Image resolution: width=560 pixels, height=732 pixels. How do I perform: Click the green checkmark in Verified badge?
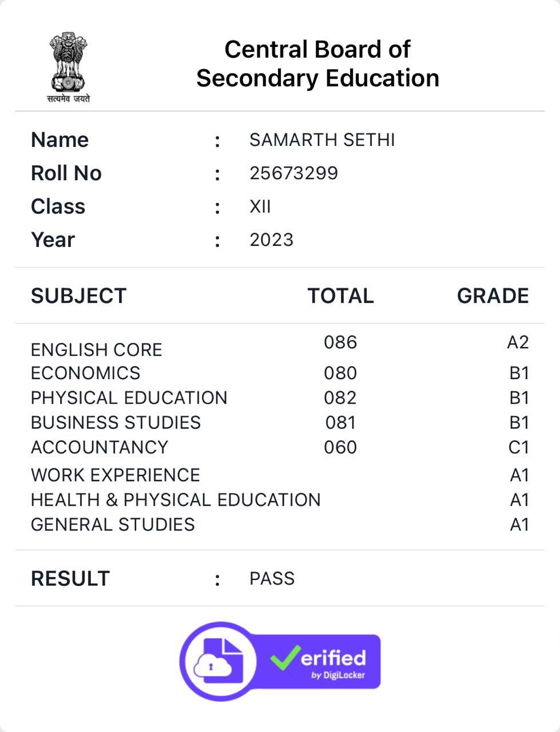coord(285,657)
